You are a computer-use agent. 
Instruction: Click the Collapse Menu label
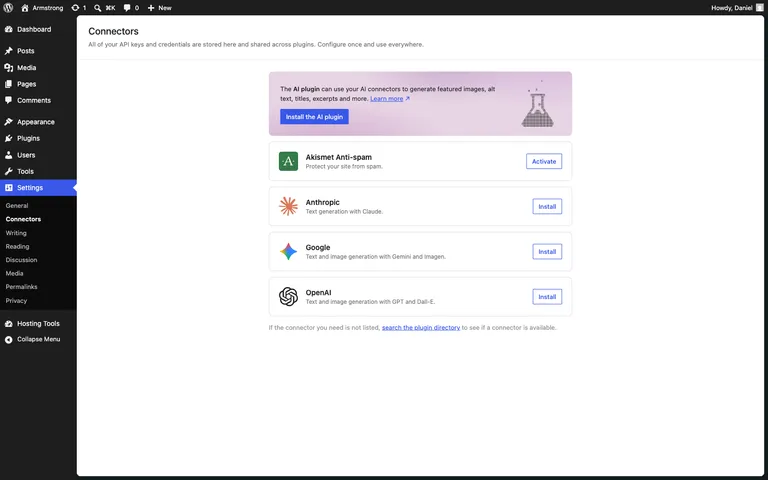point(39,339)
